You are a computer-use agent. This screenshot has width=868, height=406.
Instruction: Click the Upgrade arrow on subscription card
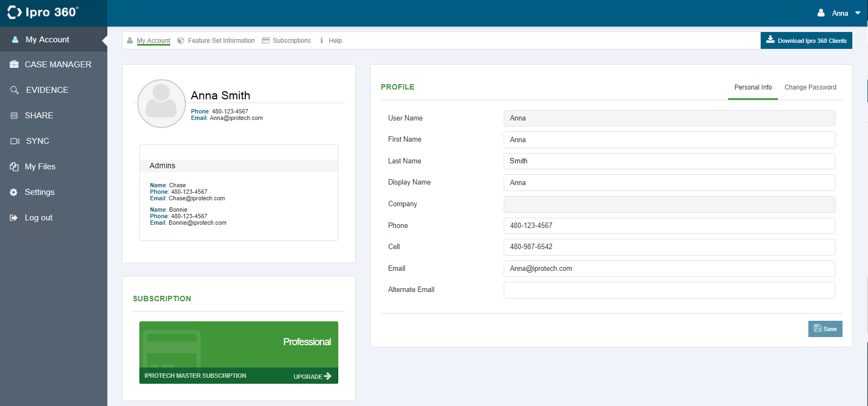(327, 376)
